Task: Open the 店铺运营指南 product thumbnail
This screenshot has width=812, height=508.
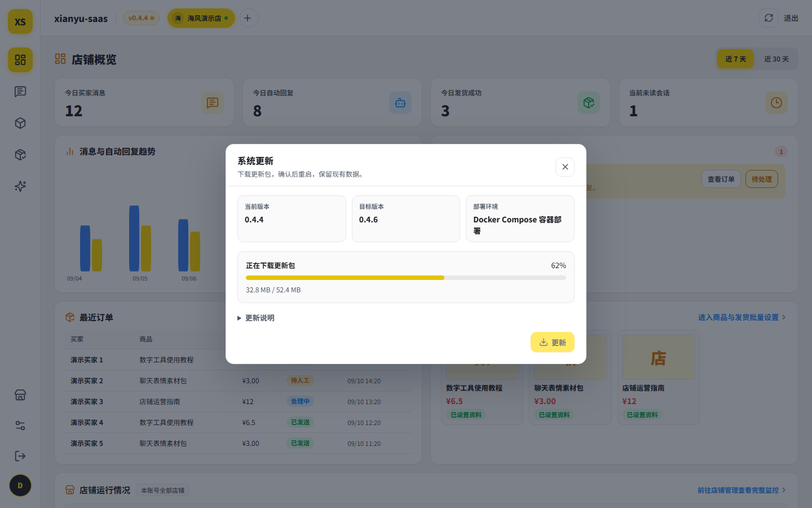Action: point(659,357)
